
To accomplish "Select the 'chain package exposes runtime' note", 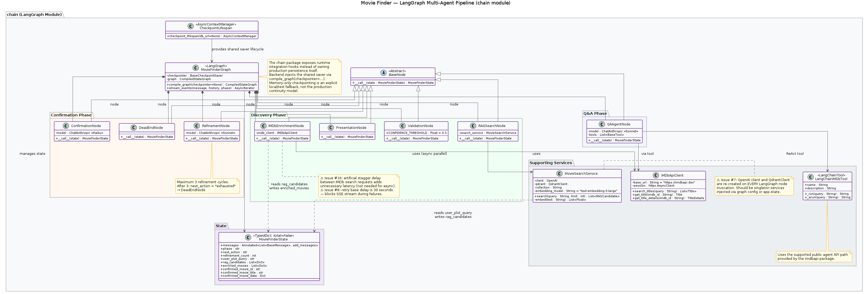I will [x=304, y=77].
